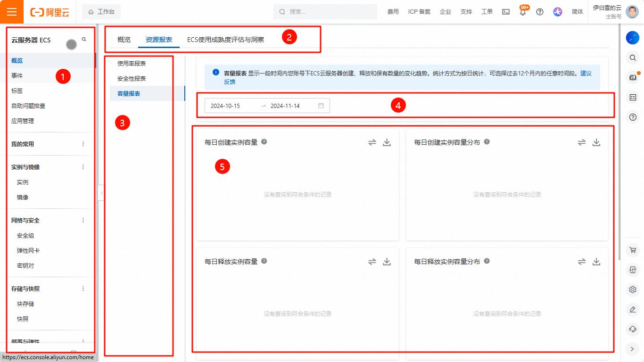Click the search magnifier in the right sidebar
This screenshot has height=362, width=644.
[633, 58]
